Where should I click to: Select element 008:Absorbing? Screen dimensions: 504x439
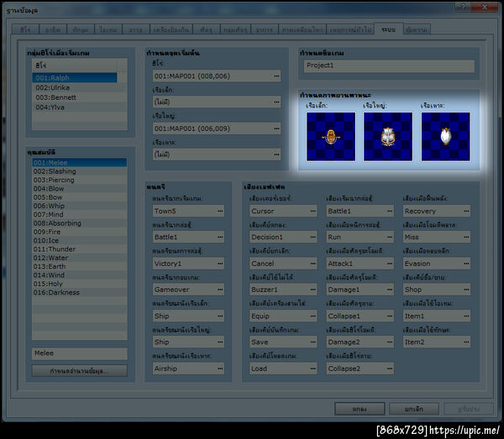pos(80,223)
